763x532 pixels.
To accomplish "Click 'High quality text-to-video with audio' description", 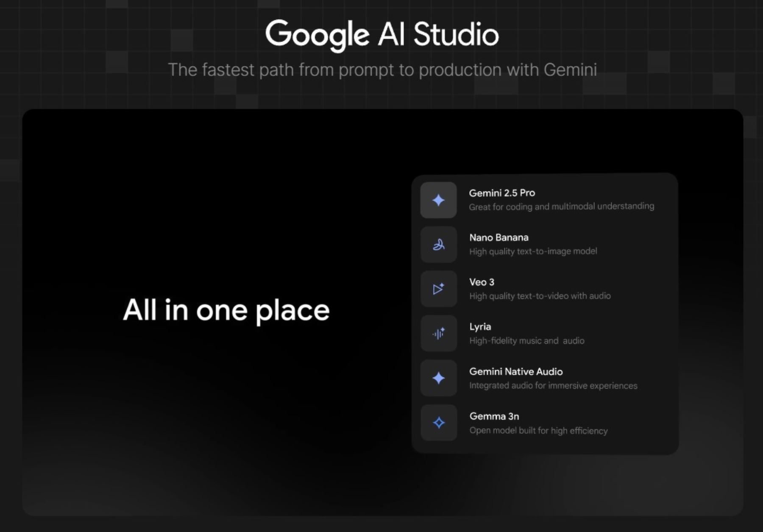I will click(540, 296).
